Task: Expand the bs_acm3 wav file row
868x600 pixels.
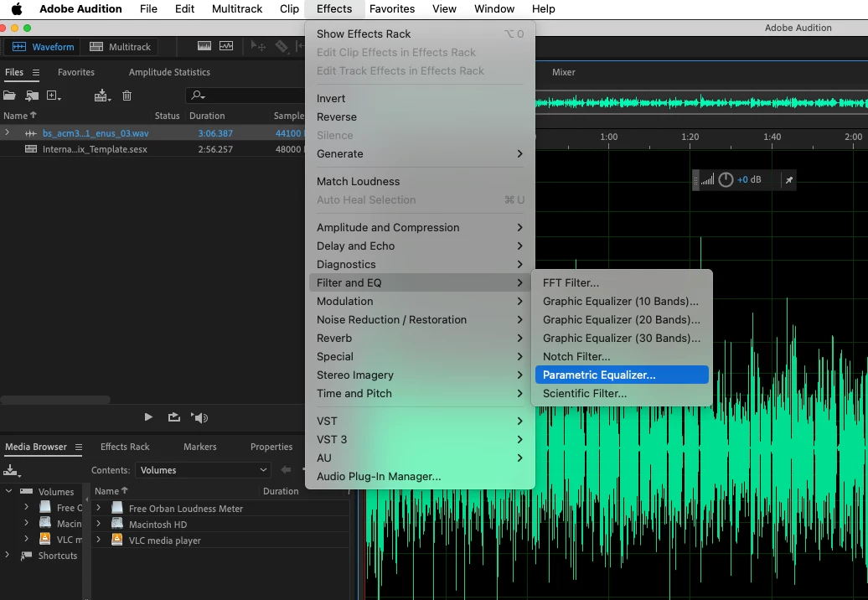Action: [x=8, y=133]
